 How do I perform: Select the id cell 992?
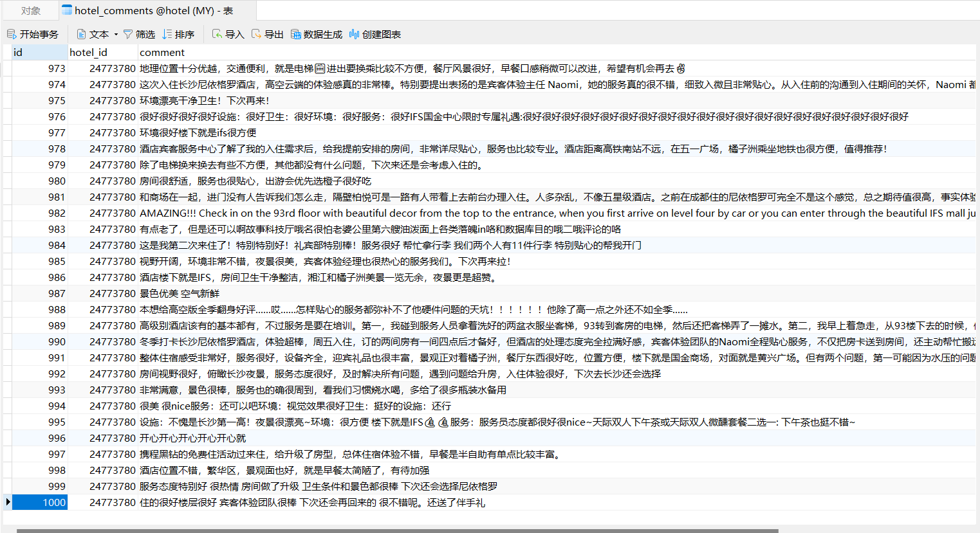[40, 374]
